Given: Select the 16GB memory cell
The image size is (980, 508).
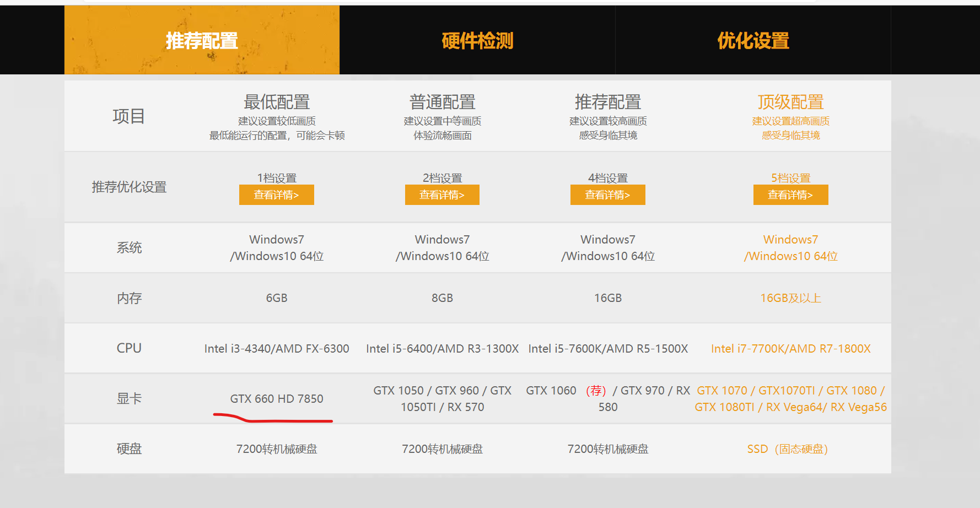Looking at the screenshot, I should click(608, 298).
